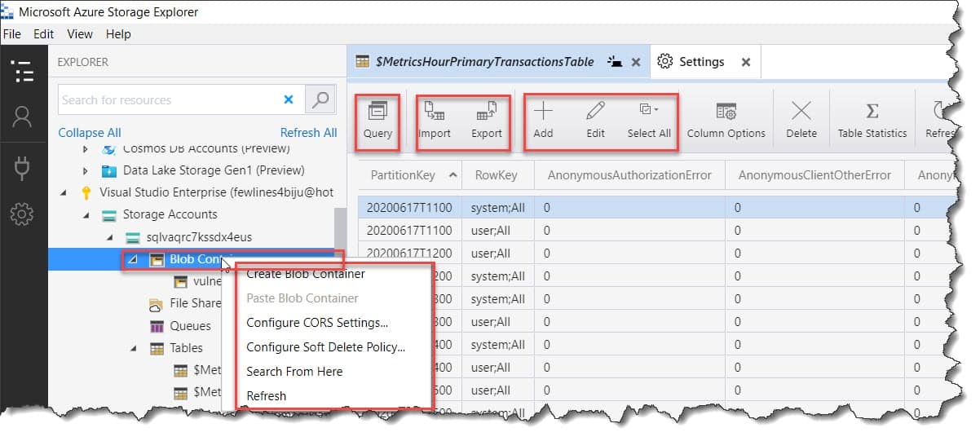
Task: Collapse the Visual Studio Enterprise subscription
Action: 64,192
